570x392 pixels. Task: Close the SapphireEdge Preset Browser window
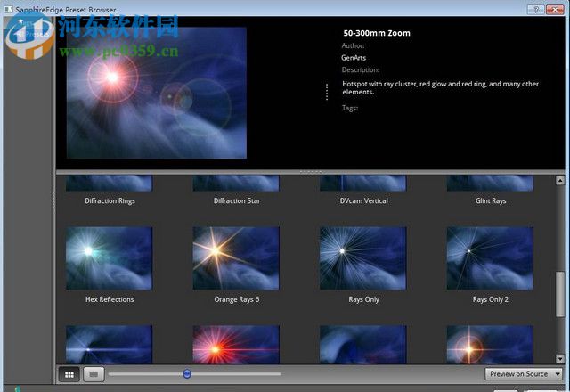tap(555, 10)
